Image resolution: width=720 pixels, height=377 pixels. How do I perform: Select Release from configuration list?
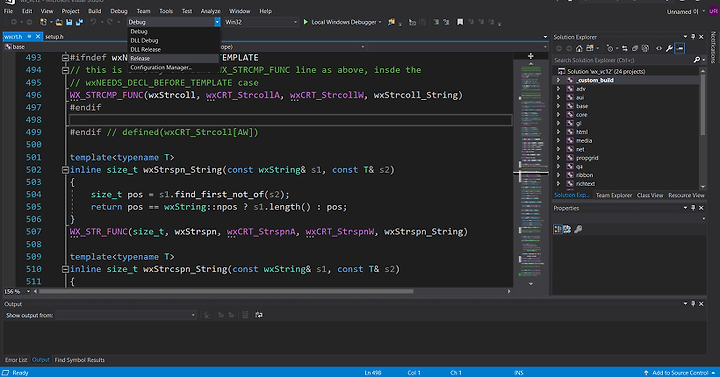(x=174, y=58)
